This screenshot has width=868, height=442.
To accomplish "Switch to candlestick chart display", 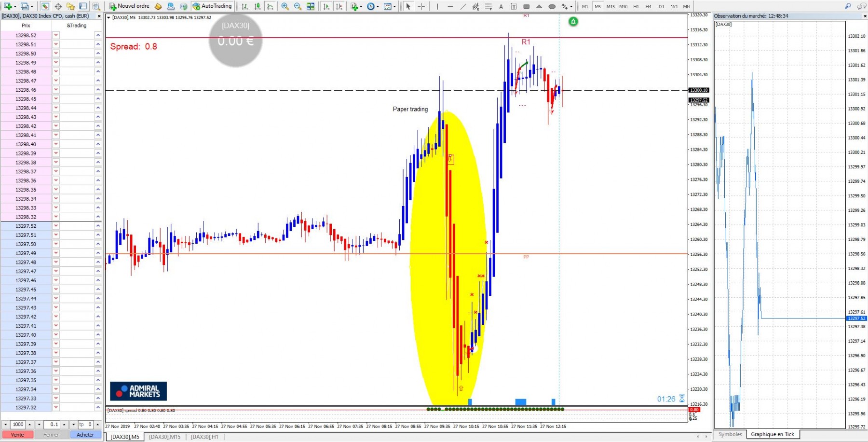I will [258, 6].
